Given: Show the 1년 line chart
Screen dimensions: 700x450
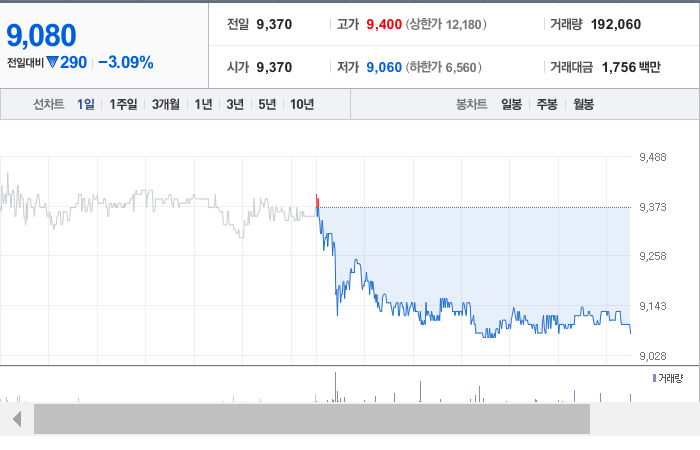Looking at the screenshot, I should [x=203, y=104].
